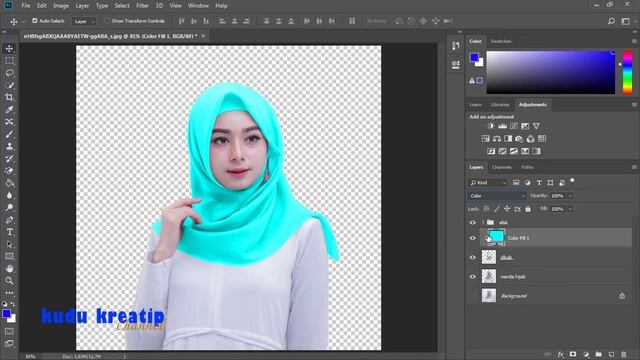Select the Crop tool
The height and width of the screenshot is (360, 640).
coord(9,98)
